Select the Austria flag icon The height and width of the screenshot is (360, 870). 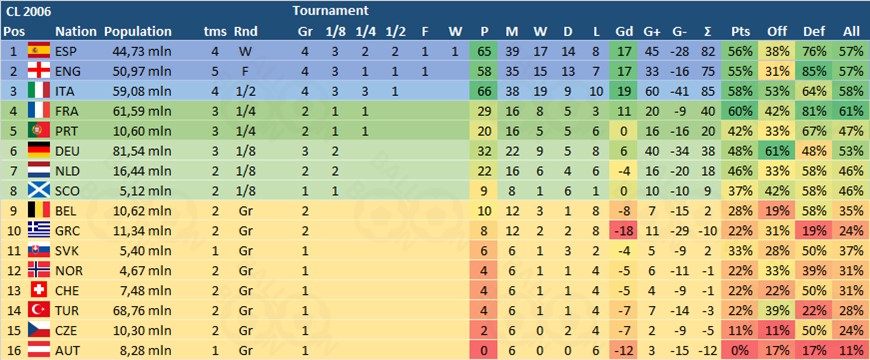(39, 350)
